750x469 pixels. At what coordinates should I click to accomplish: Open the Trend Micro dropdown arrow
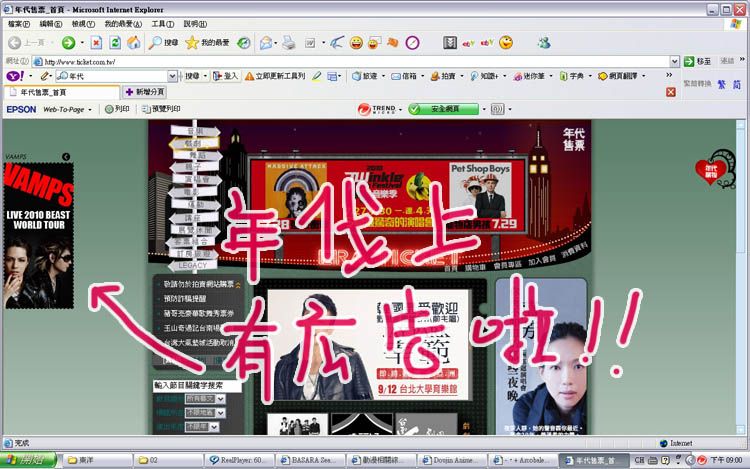tap(400, 109)
